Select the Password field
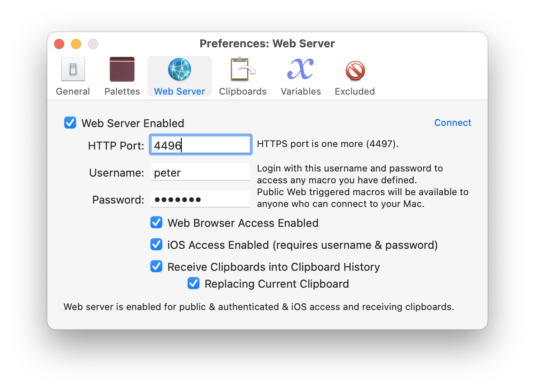535x392 pixels. click(200, 199)
